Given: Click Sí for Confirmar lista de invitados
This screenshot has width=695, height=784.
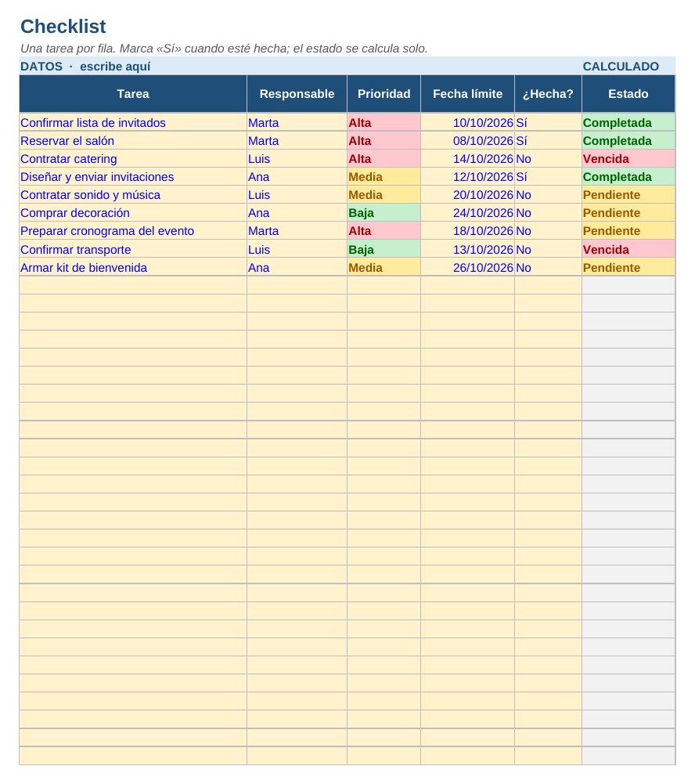Looking at the screenshot, I should click(x=548, y=122).
